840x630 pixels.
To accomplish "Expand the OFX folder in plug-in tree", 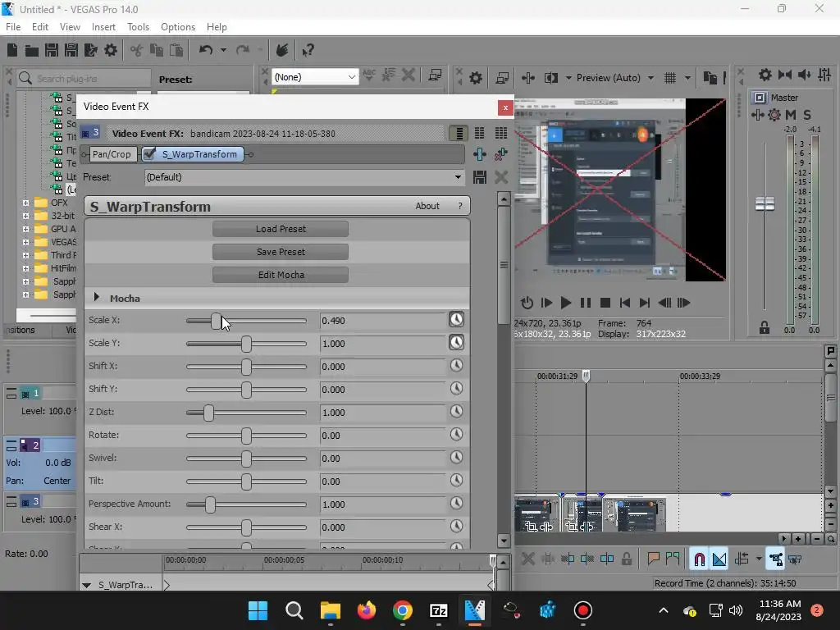I will (x=25, y=203).
